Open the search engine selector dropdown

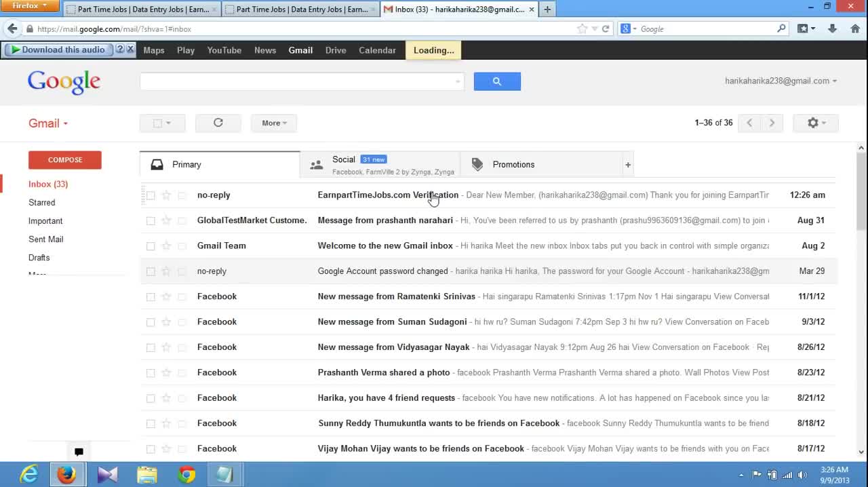tap(629, 28)
